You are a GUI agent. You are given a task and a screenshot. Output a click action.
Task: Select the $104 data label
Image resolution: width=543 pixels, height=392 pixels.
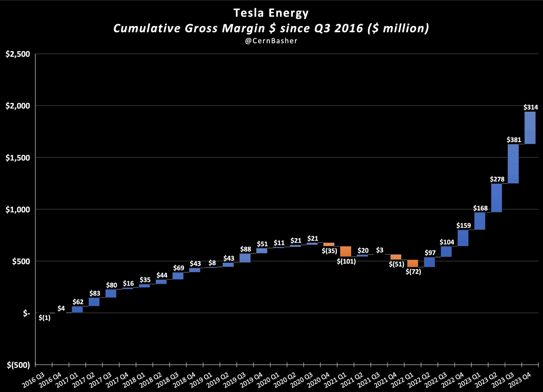tap(447, 242)
